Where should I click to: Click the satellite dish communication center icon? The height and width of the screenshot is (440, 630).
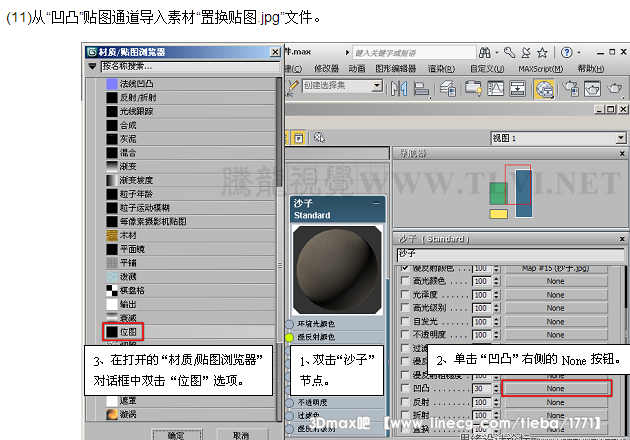tap(526, 53)
